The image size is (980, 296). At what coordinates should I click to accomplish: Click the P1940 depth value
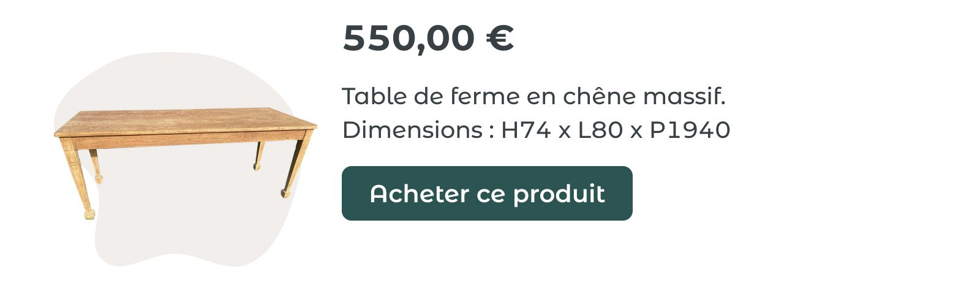690,130
